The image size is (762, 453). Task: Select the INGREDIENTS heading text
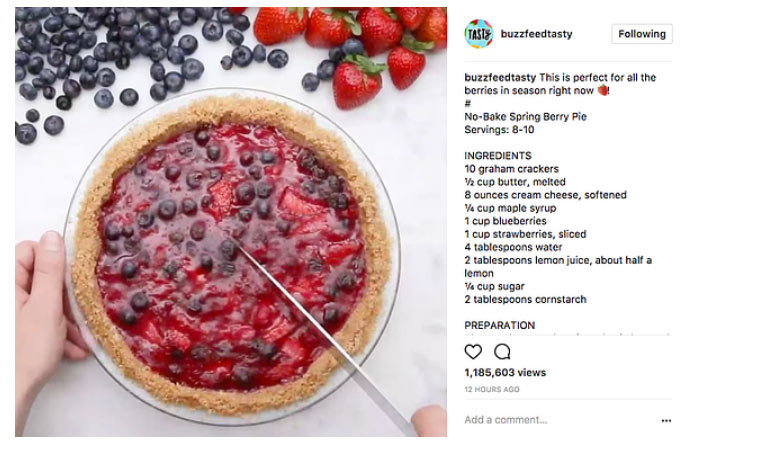tap(498, 156)
